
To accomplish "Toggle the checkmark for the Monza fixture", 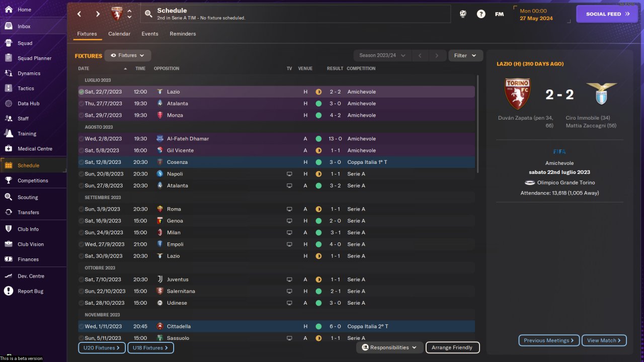I will click(82, 115).
